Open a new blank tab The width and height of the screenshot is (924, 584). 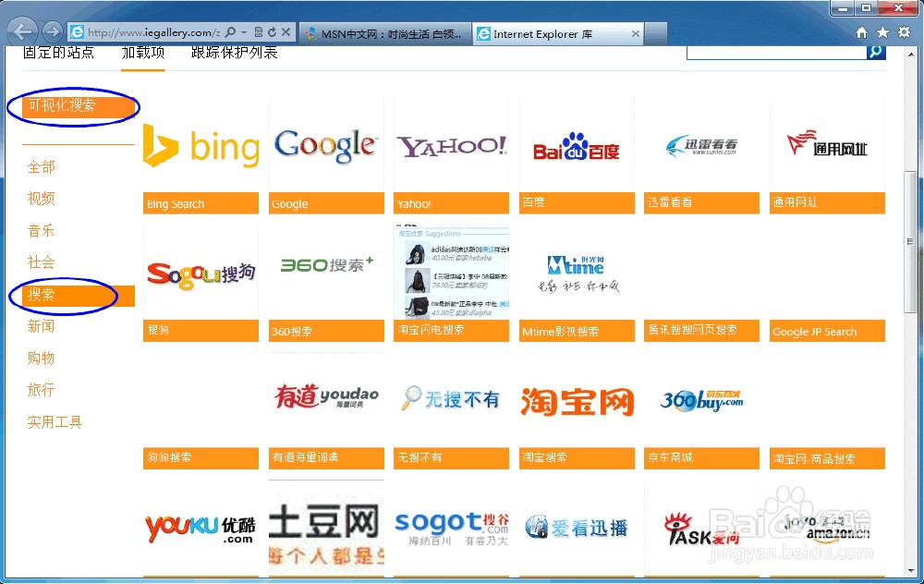(x=656, y=34)
